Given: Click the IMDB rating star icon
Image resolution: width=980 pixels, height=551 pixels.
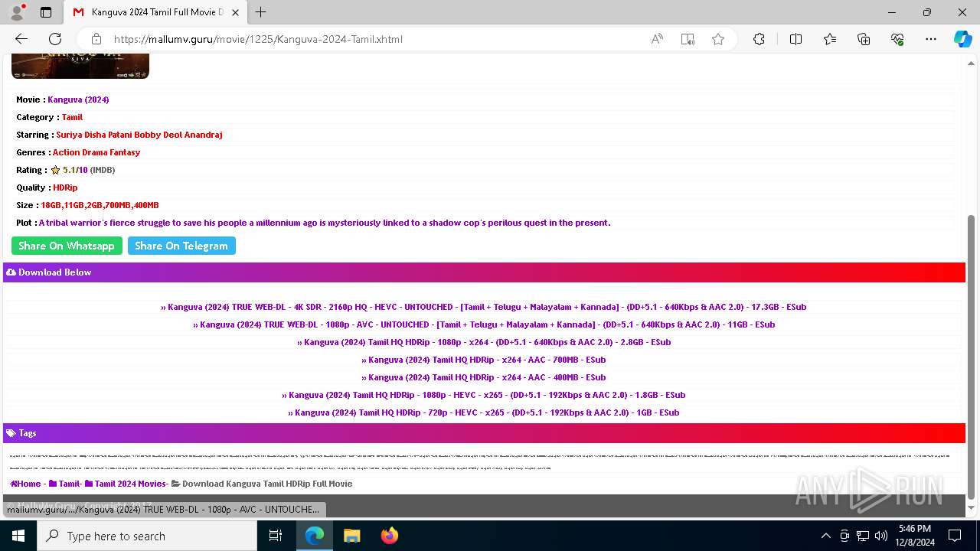Looking at the screenshot, I should [55, 170].
